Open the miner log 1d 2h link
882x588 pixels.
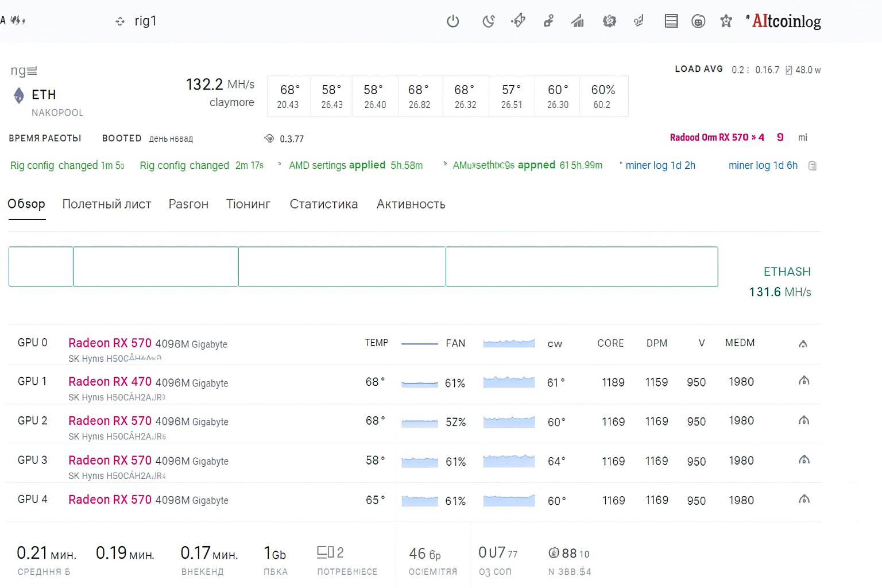660,165
